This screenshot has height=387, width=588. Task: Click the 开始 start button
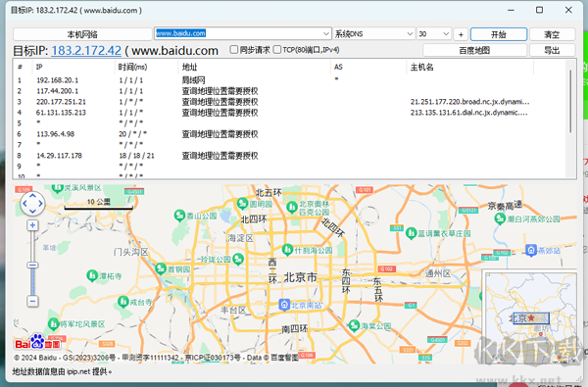point(499,34)
